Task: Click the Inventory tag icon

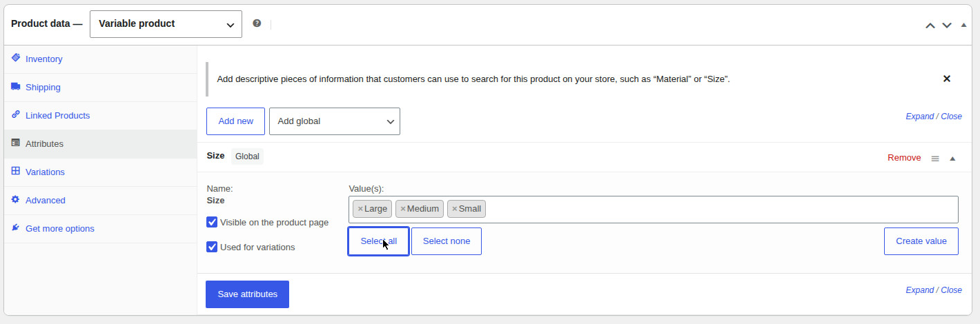Action: (16, 59)
